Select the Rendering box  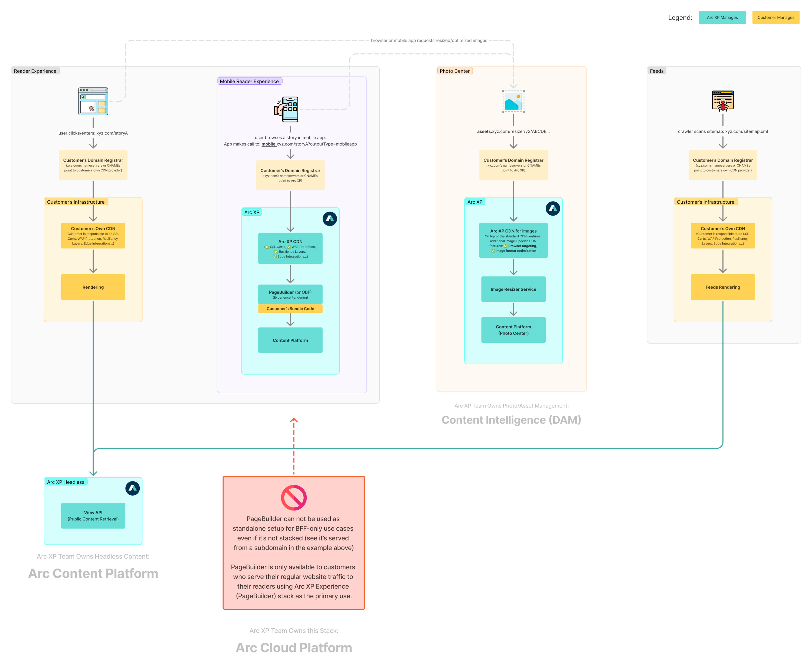tap(93, 287)
